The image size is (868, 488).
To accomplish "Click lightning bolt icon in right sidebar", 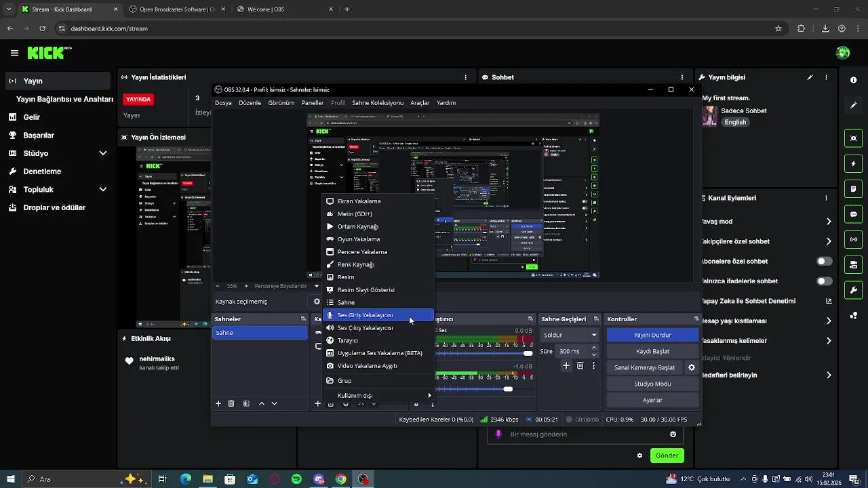I will [853, 163].
